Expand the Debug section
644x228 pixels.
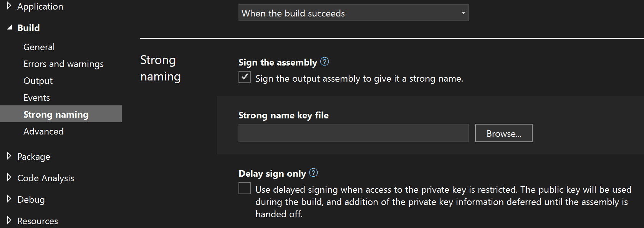tap(9, 199)
